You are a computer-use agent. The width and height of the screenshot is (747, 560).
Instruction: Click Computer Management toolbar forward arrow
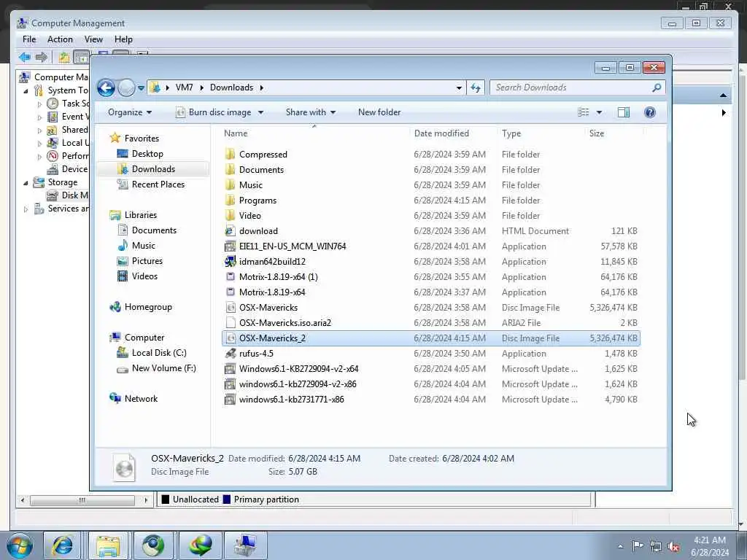tap(42, 58)
